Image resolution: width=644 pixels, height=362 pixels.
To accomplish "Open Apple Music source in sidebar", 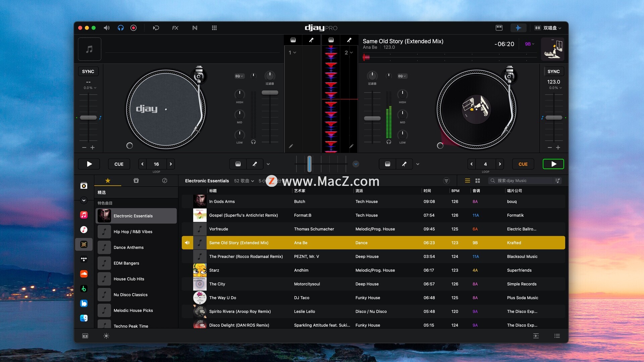I will click(84, 215).
